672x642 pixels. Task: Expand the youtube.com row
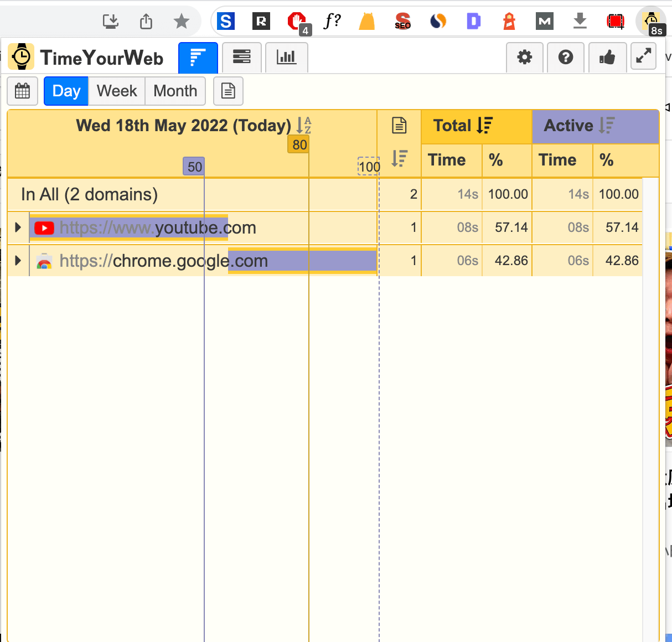pyautogui.click(x=18, y=227)
